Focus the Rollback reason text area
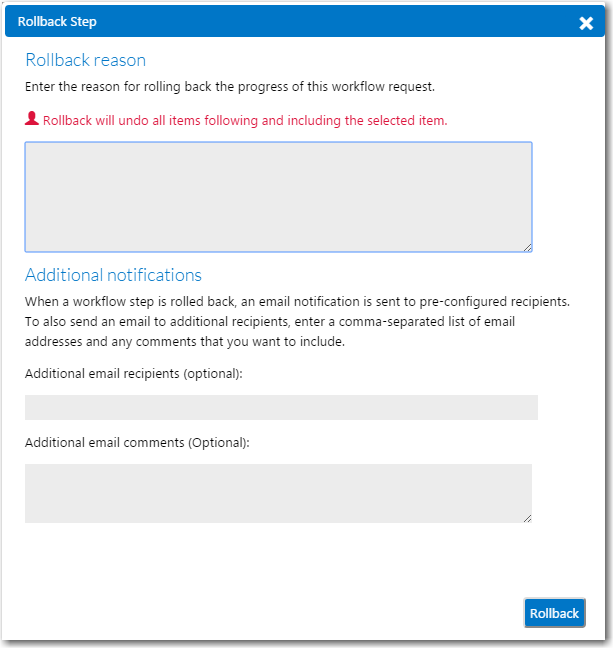Image resolution: width=613 pixels, height=648 pixels. 278,197
